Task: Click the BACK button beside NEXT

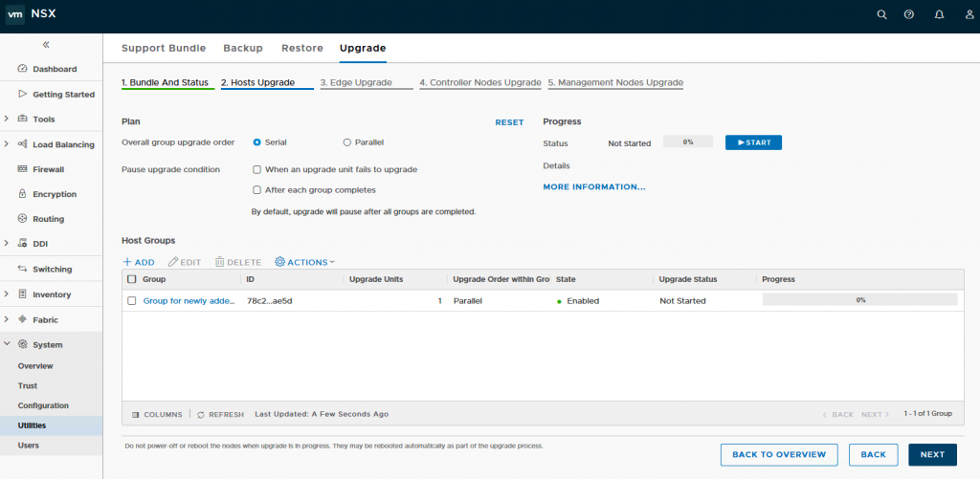Action: click(x=873, y=455)
